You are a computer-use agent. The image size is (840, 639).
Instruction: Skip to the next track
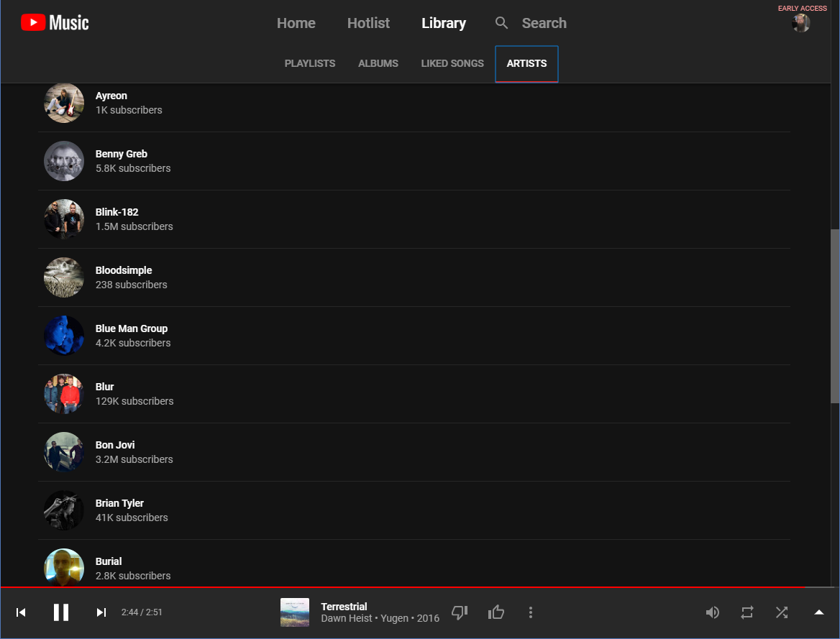(x=101, y=612)
